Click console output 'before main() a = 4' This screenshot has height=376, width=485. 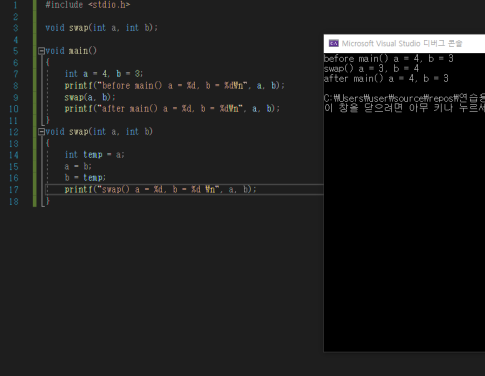tap(388, 59)
